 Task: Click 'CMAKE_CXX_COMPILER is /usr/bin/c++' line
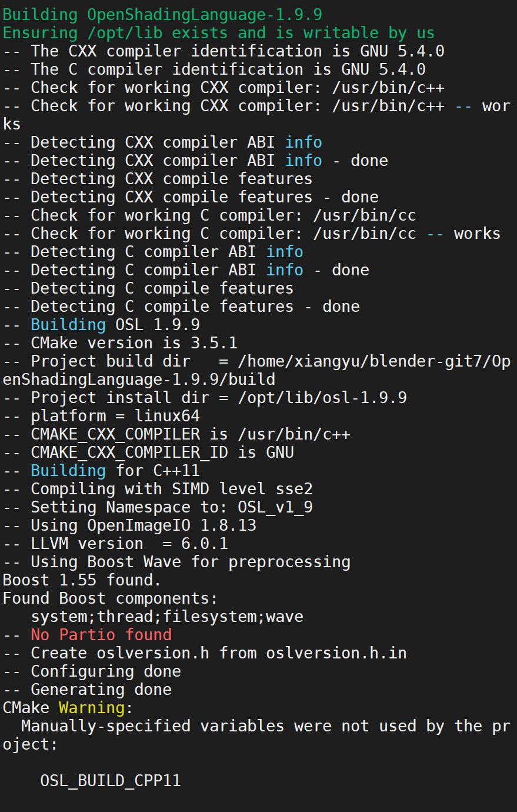[x=176, y=434]
